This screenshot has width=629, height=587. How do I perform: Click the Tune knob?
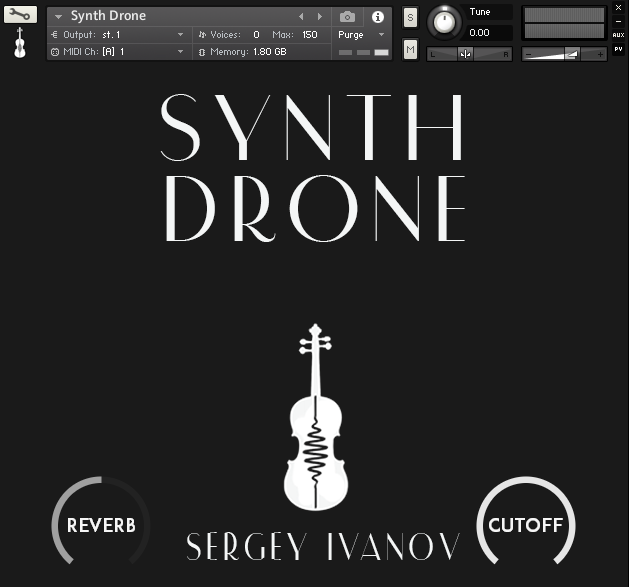click(x=444, y=22)
